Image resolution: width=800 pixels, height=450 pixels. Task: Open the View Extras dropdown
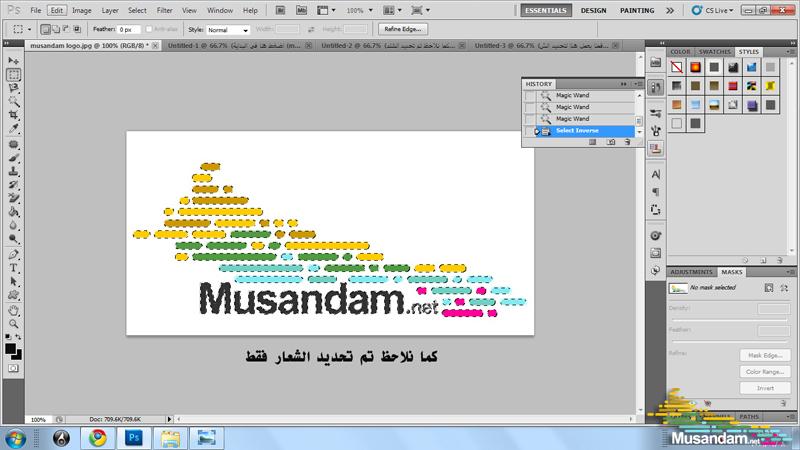tap(326, 10)
